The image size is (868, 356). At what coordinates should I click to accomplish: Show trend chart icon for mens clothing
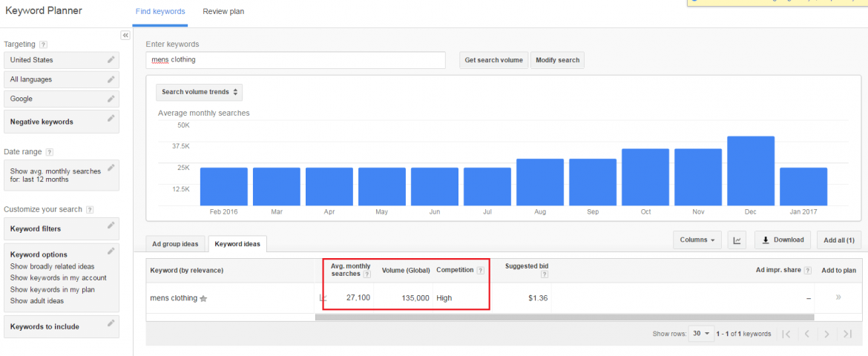point(323,298)
